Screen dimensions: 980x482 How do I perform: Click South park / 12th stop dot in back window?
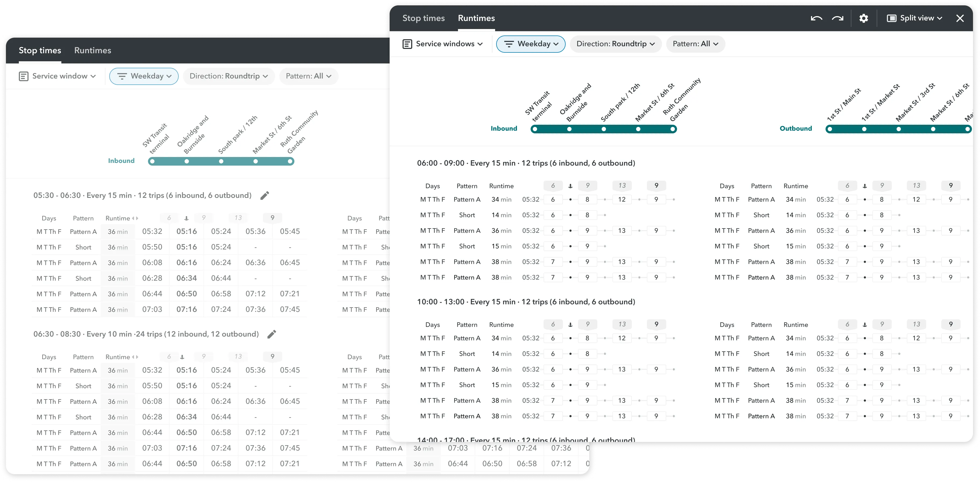click(221, 161)
